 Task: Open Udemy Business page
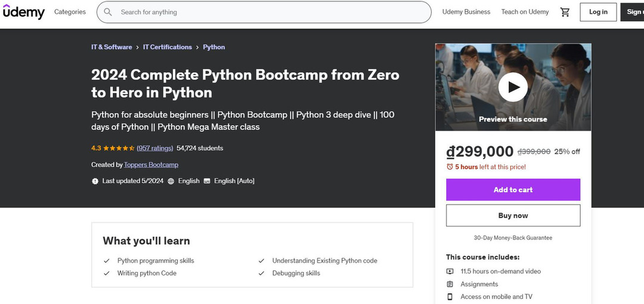click(x=466, y=12)
